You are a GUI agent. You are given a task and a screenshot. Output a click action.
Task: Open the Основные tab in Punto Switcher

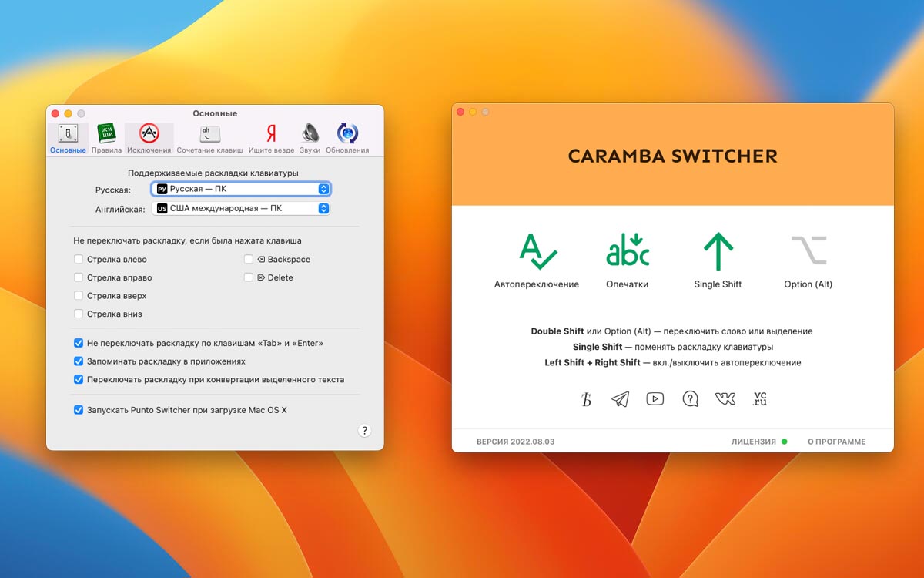[x=68, y=139]
